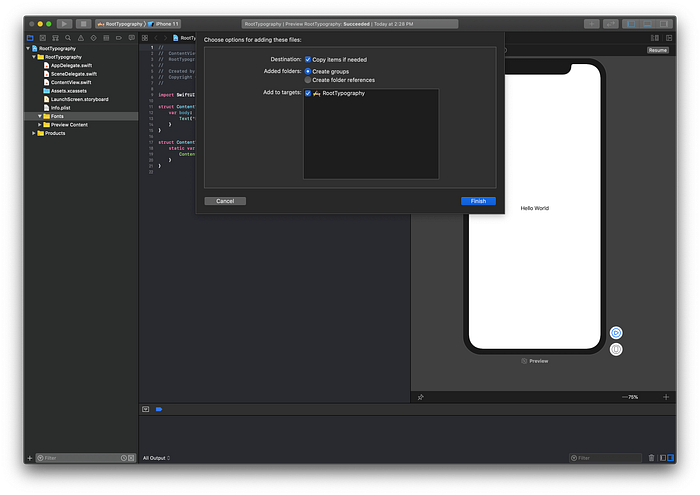The width and height of the screenshot is (700, 495).
Task: Collapse the Fonts folder disclosure triangle
Action: [39, 116]
